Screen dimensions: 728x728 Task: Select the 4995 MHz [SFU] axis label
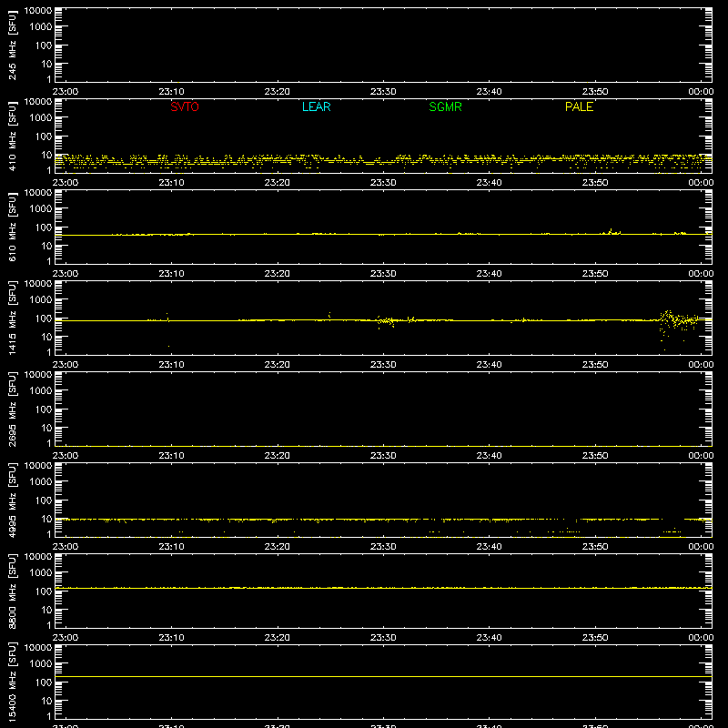coord(13,500)
